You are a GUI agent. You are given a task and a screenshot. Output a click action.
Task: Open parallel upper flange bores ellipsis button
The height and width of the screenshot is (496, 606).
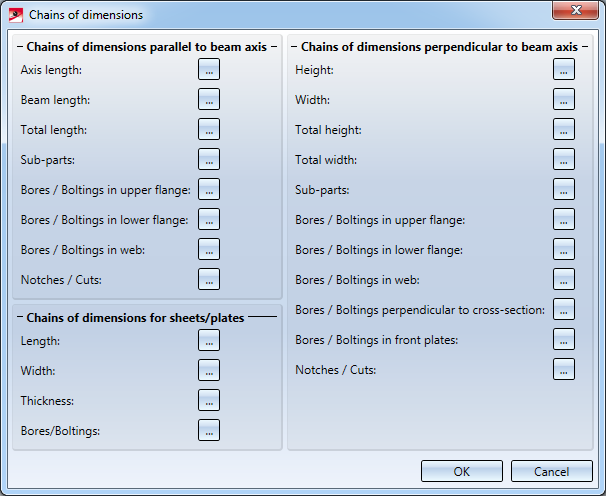tap(209, 189)
